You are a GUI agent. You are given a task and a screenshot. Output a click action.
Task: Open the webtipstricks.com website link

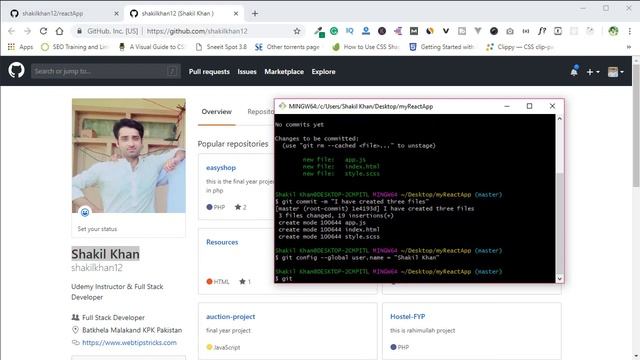click(129, 342)
